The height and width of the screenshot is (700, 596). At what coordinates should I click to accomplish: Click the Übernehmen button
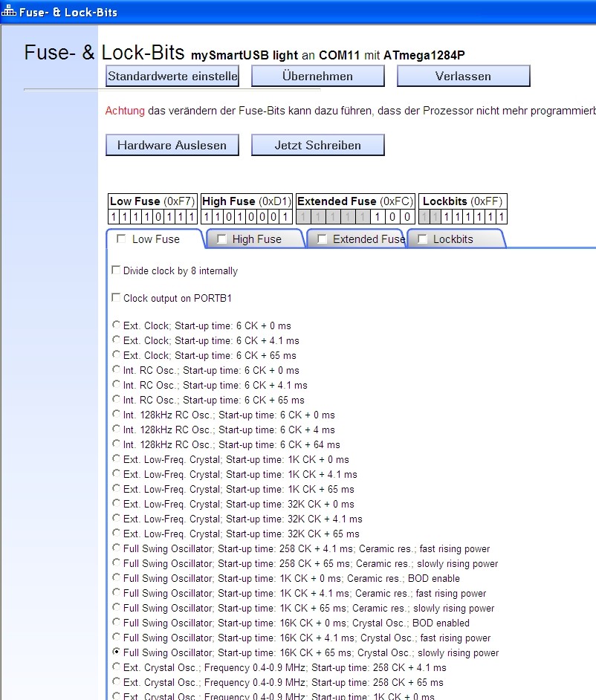318,76
